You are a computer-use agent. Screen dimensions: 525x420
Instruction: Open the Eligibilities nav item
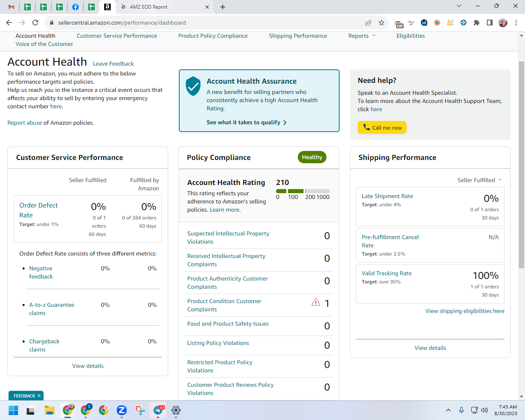411,36
